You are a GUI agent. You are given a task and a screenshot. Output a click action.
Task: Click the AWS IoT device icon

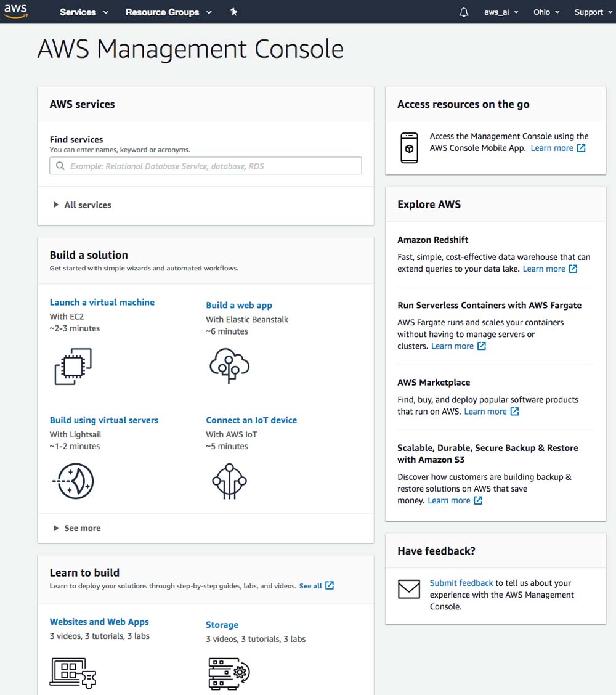pos(229,481)
